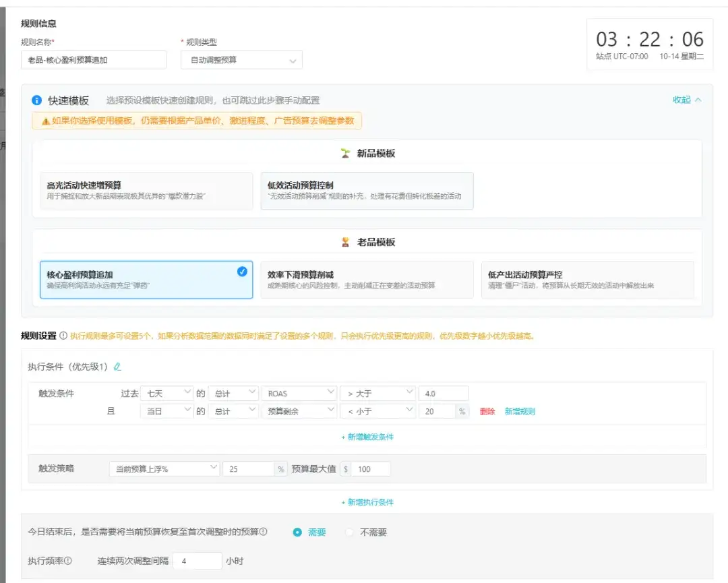Click the blue info icon beside 快速模板
Viewport: 728px width, 583px height.
click(36, 100)
